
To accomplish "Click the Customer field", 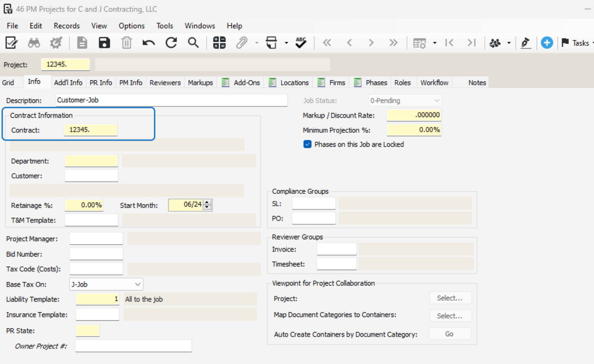I will click(91, 175).
